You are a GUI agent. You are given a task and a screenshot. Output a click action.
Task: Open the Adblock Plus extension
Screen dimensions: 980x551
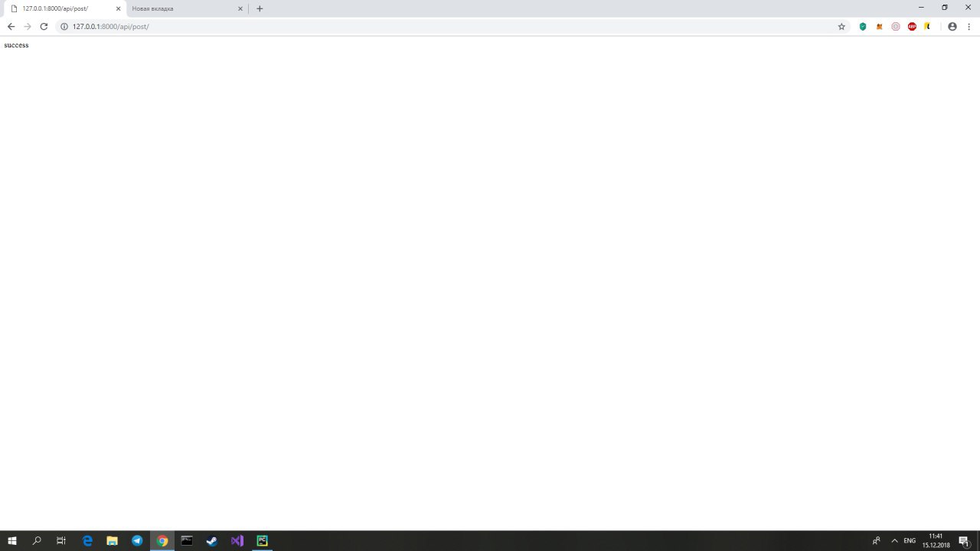click(912, 26)
